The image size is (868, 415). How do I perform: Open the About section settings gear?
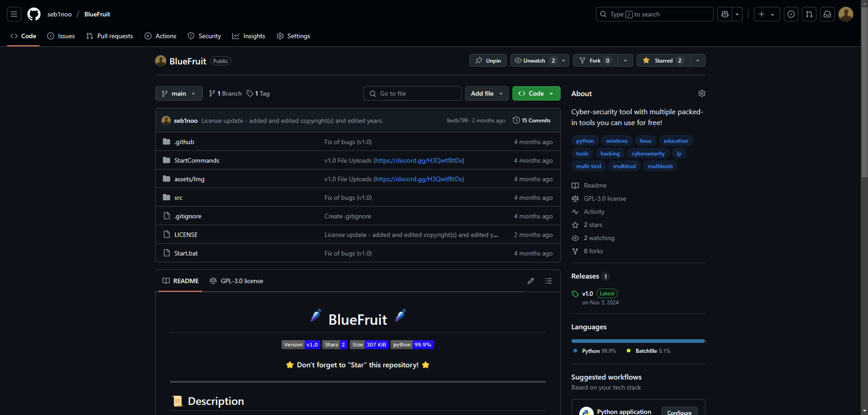[x=701, y=93]
